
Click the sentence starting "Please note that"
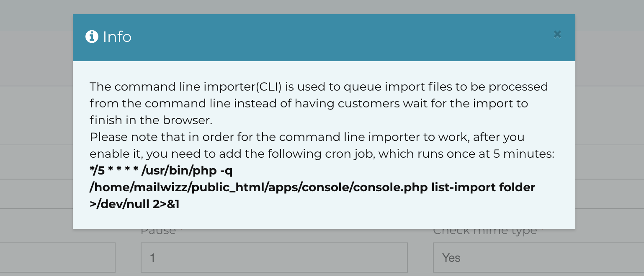tap(322, 145)
